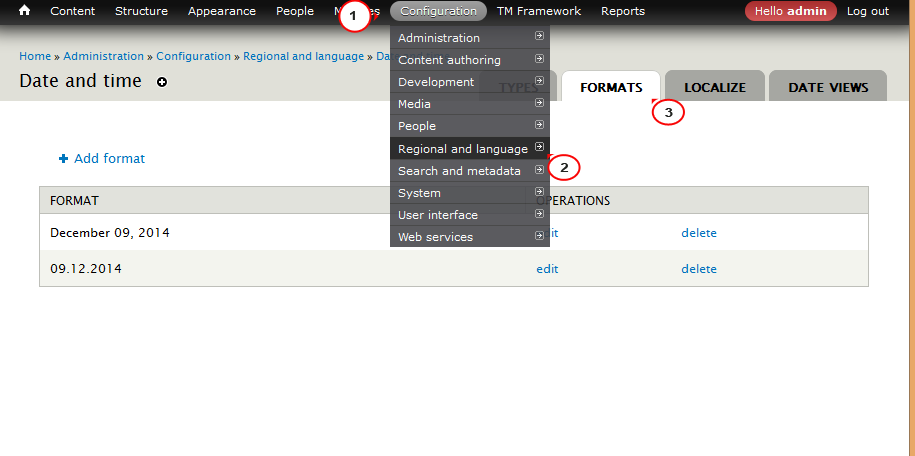Open the Structure menu
This screenshot has height=456, width=915.
coord(141,11)
